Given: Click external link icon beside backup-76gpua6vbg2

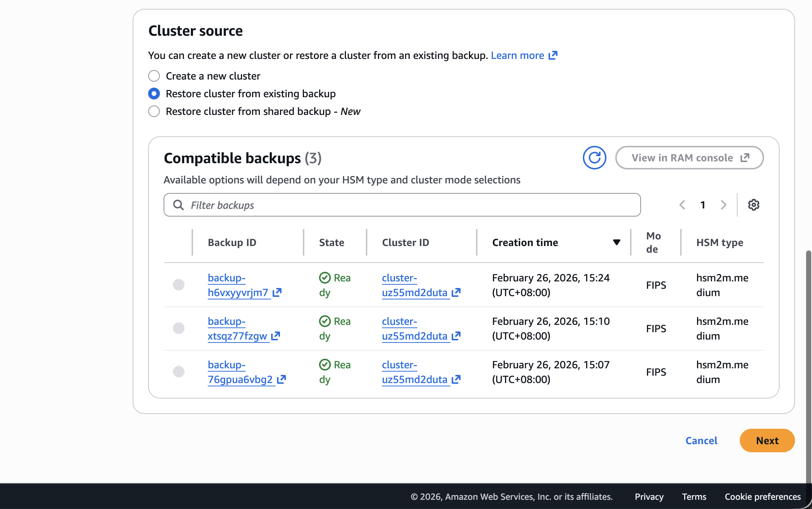Looking at the screenshot, I should click(281, 379).
